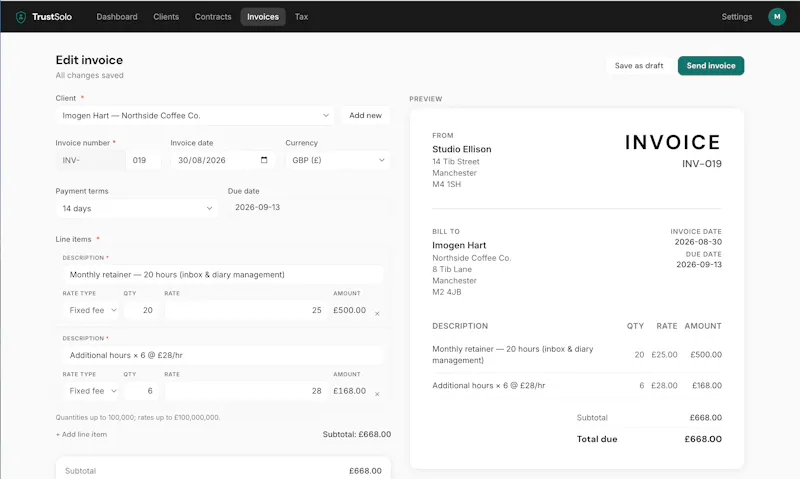This screenshot has width=800, height=479.
Task: Click the M4 1SH postcode in preview
Action: [x=446, y=184]
